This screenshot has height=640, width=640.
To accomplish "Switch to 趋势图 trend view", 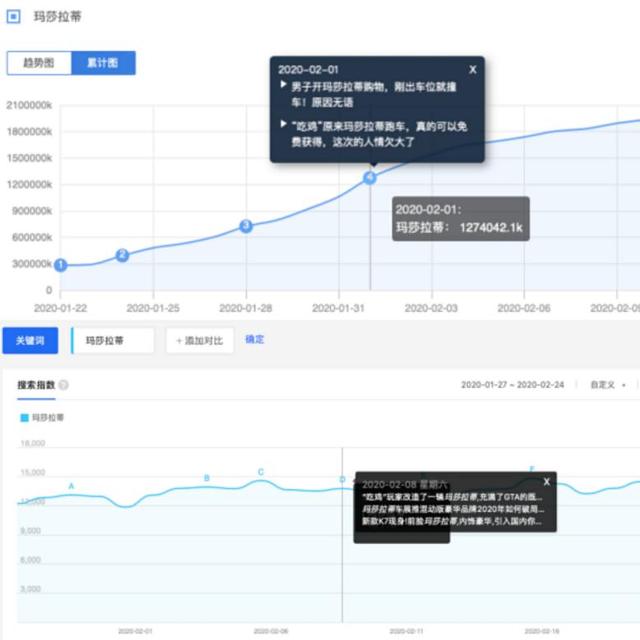I will tap(39, 63).
